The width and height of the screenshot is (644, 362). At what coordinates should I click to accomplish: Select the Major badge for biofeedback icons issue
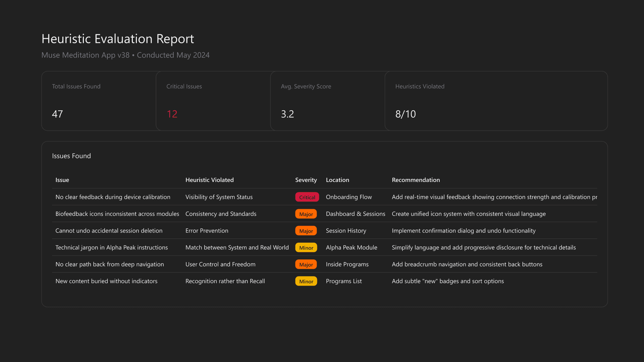pos(306,214)
